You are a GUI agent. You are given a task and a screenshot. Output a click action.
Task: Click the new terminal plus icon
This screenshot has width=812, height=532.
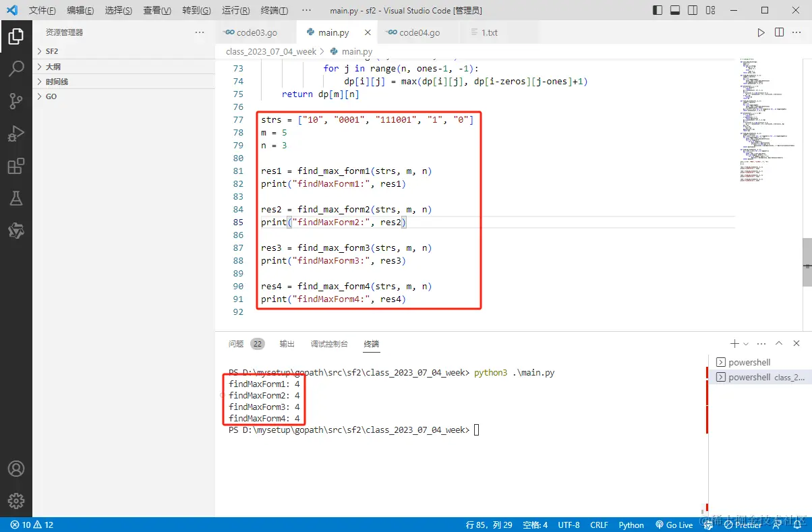(x=734, y=344)
